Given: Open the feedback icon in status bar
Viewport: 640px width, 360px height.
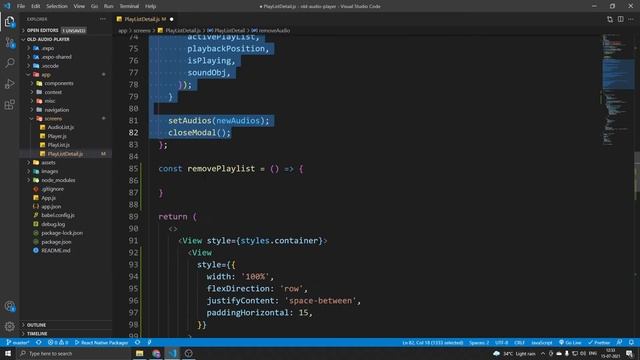Looking at the screenshot, I should pyautogui.click(x=619, y=342).
